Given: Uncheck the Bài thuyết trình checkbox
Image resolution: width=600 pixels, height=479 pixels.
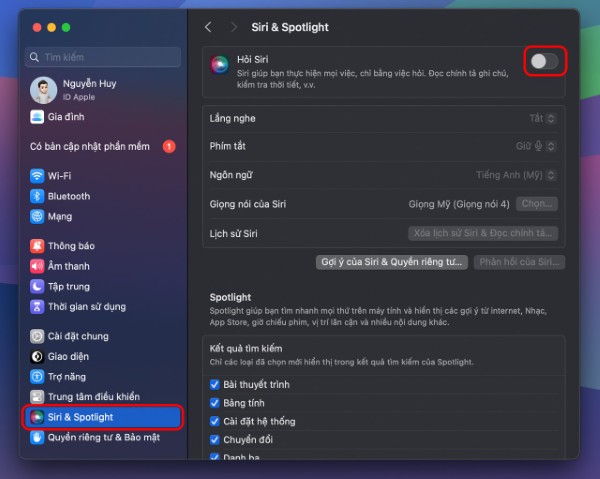Looking at the screenshot, I should point(215,385).
